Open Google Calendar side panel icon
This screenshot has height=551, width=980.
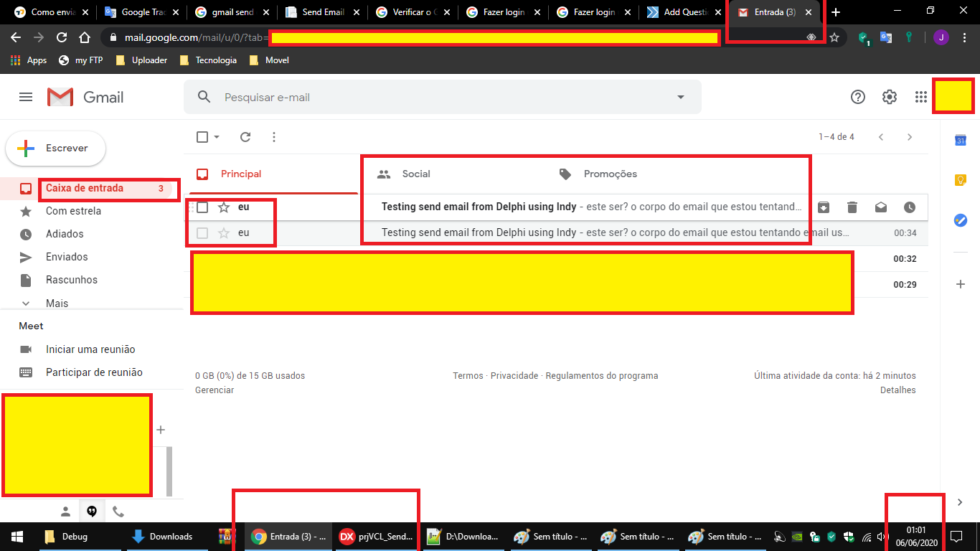[x=961, y=140]
